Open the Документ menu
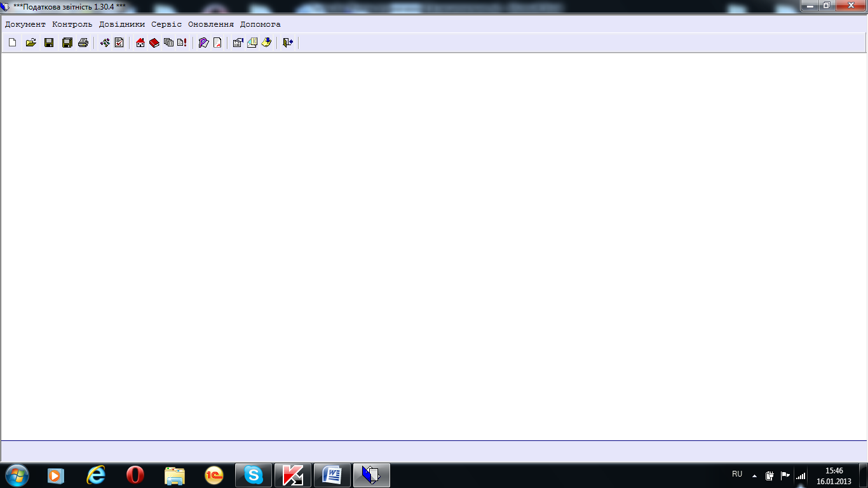This screenshot has height=488, width=868. coord(25,24)
